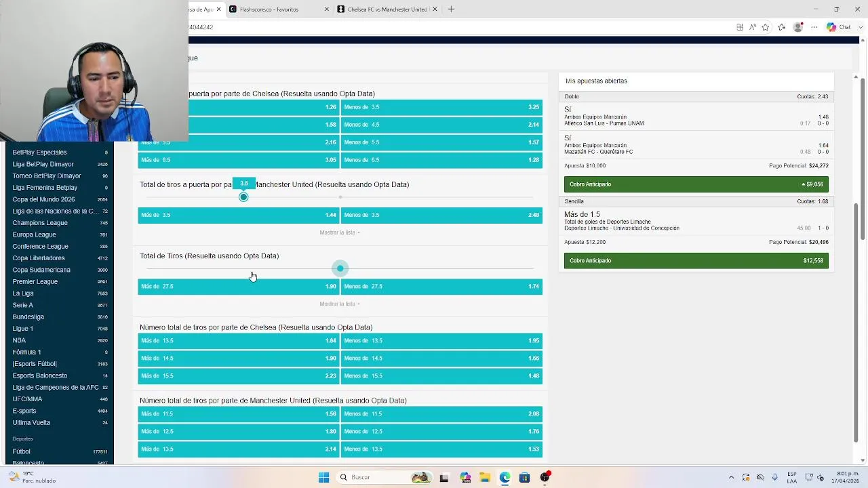The height and width of the screenshot is (488, 868).
Task: Click Cobro Anticipado for the Sencilla bet
Action: point(696,260)
